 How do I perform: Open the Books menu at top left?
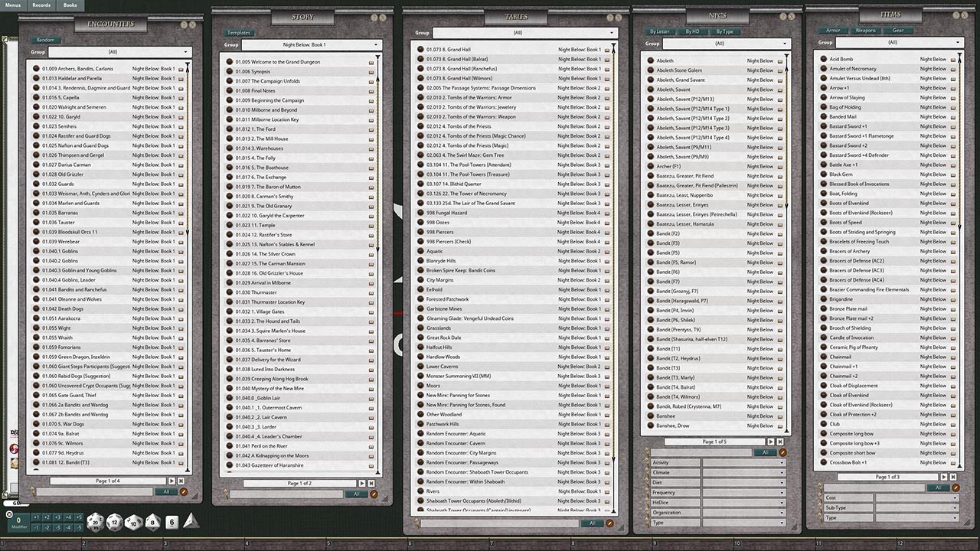[69, 5]
